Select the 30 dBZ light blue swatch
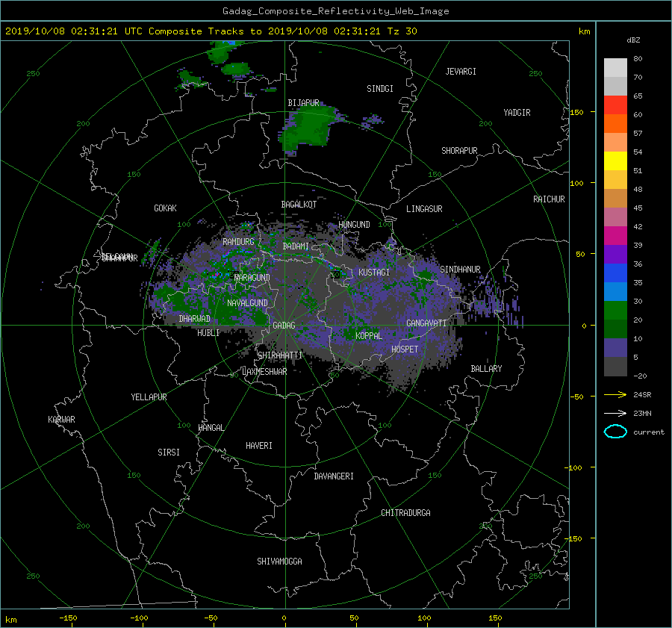Viewport: 672px width, 628px height. (615, 291)
